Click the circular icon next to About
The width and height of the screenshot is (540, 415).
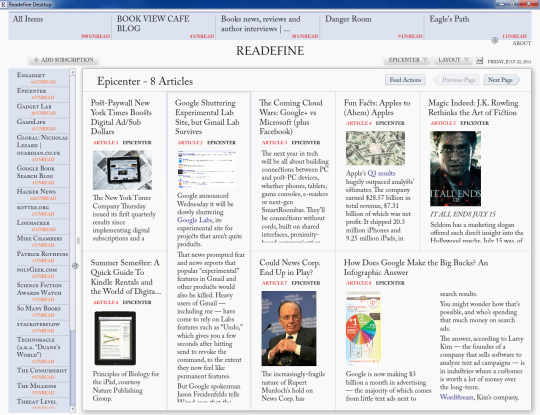tap(495, 40)
